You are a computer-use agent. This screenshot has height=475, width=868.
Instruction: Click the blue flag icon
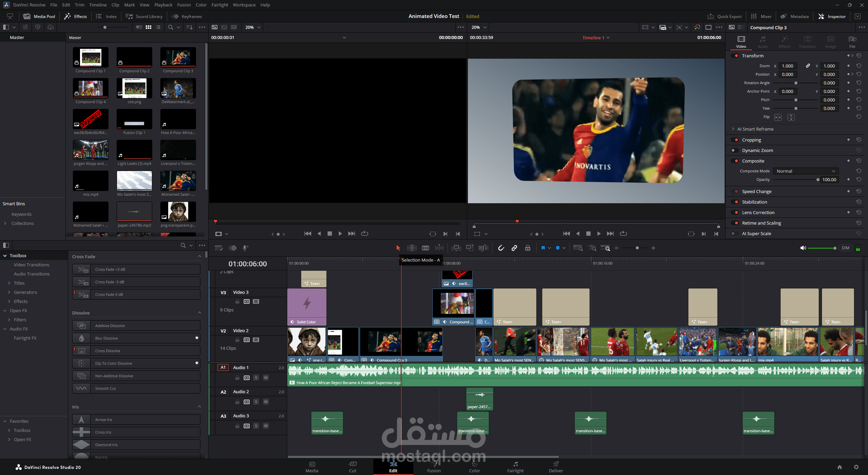543,248
